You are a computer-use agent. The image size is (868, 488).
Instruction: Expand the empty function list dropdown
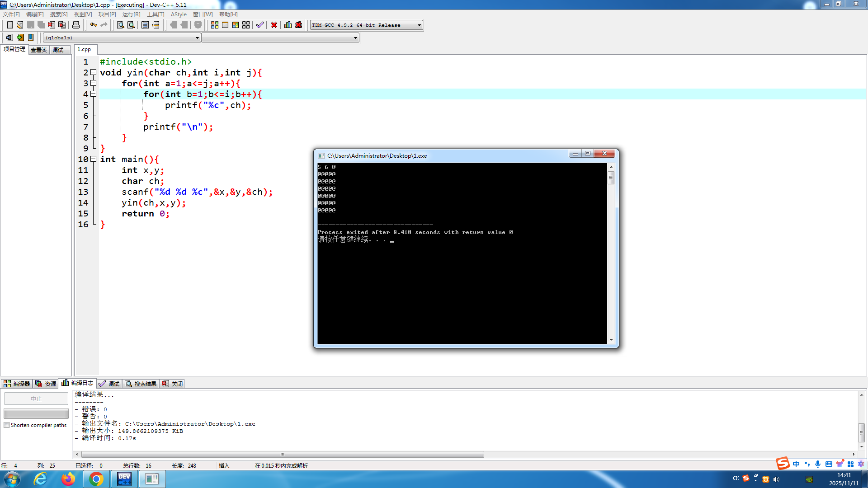(x=355, y=38)
